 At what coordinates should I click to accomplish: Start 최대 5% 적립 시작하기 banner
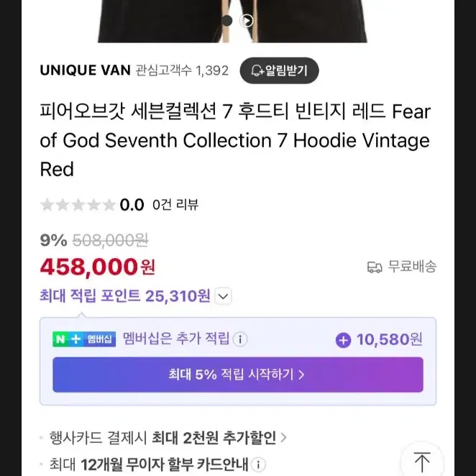(238, 375)
